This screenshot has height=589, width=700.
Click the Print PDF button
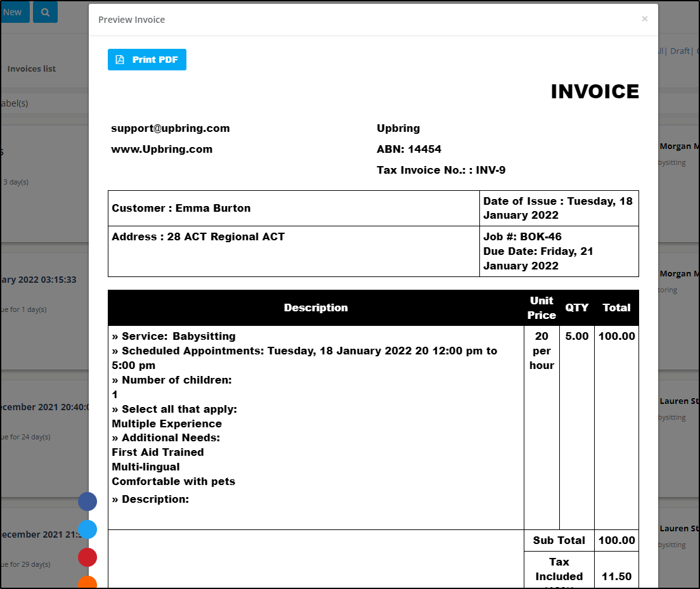[147, 60]
